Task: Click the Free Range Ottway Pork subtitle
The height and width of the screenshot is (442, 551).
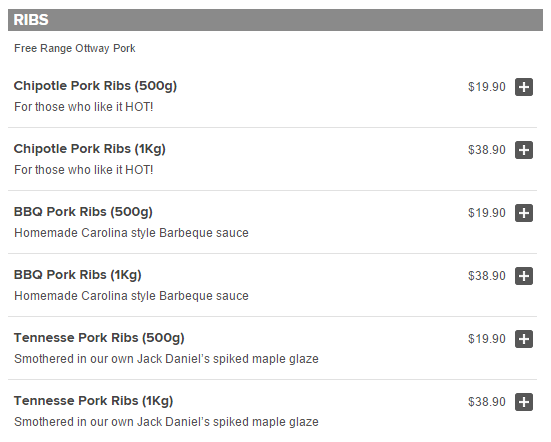Action: [x=74, y=48]
